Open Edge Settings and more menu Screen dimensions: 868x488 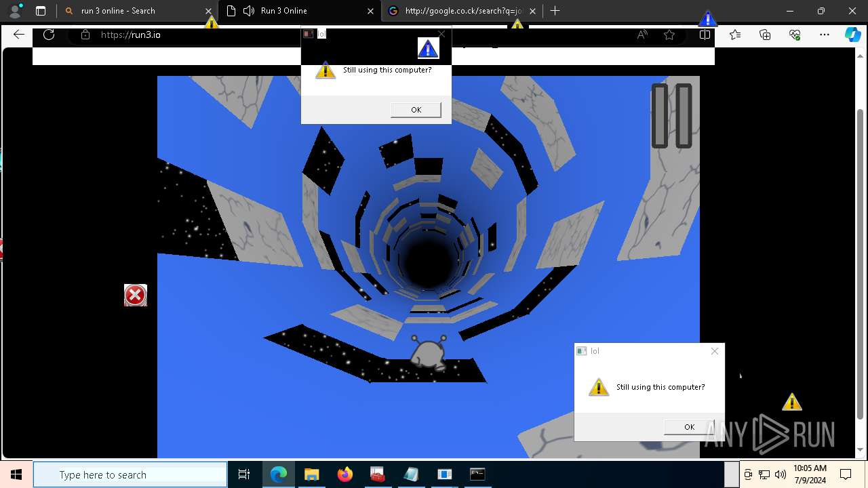coord(825,35)
